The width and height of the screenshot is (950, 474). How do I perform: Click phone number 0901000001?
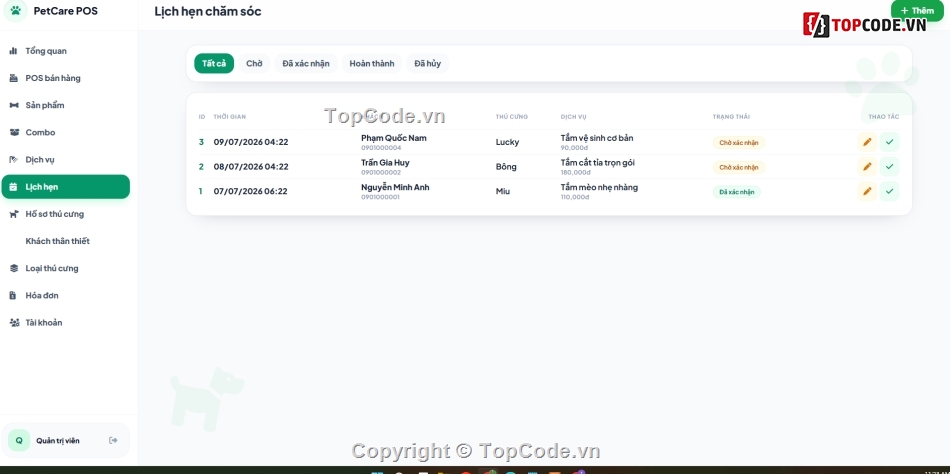coord(380,197)
